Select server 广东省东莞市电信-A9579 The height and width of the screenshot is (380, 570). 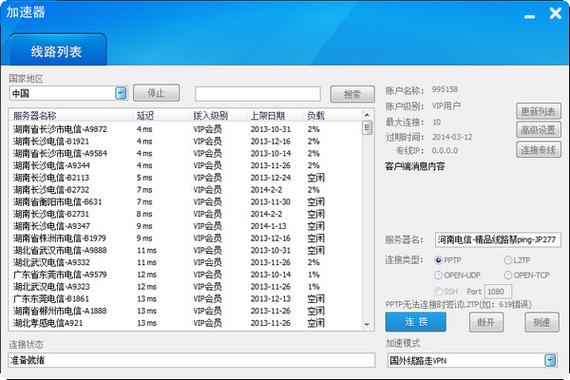(185, 275)
